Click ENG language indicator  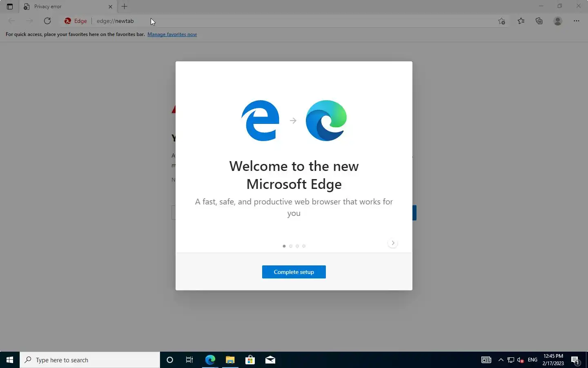[532, 360]
